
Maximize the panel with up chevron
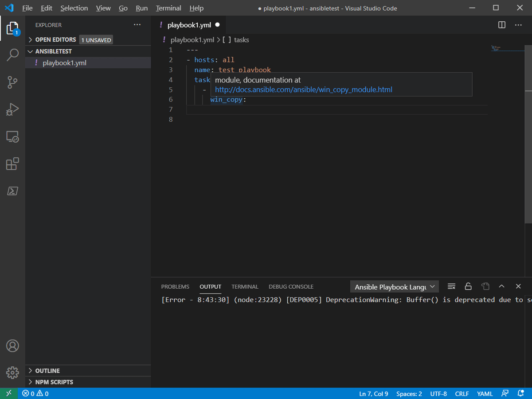[501, 287]
